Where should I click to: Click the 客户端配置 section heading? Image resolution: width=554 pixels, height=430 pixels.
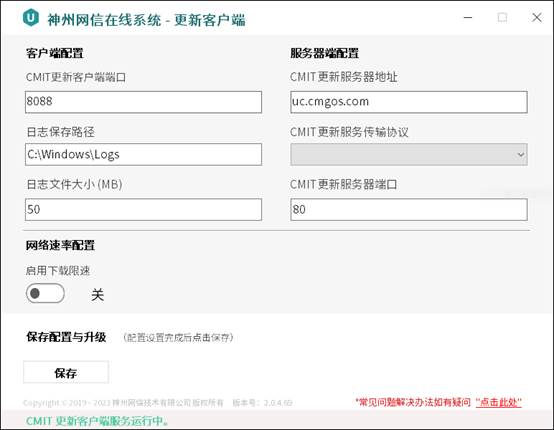pos(55,53)
